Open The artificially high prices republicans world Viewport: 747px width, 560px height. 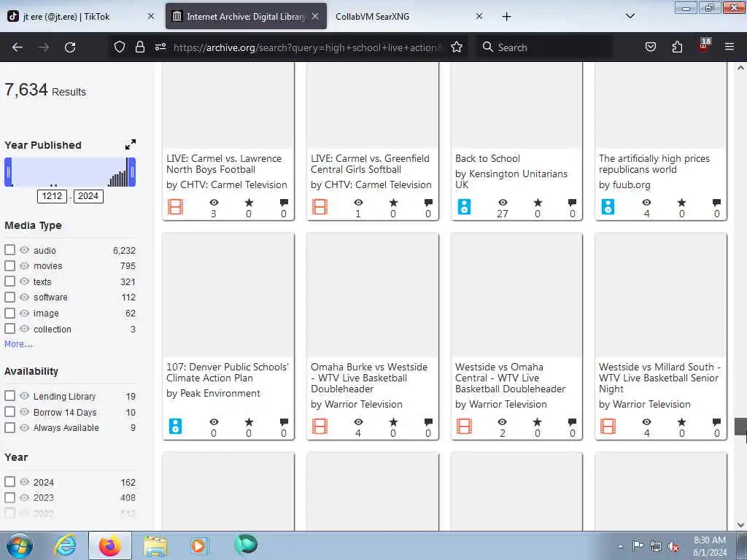coord(654,164)
